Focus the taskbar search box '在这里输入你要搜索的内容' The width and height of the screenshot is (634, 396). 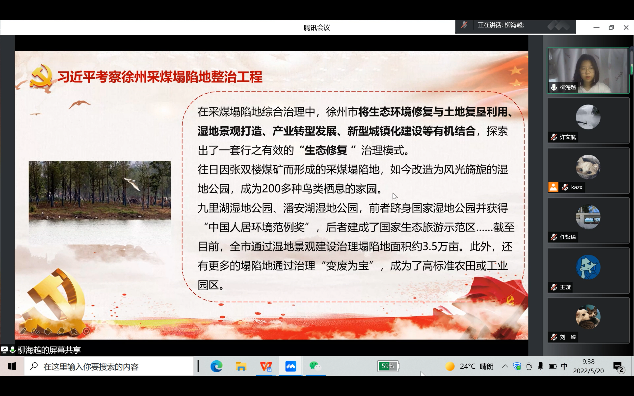[x=110, y=366]
